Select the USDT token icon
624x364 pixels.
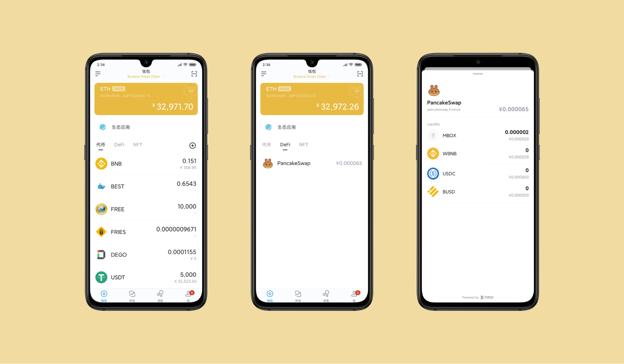[x=101, y=277]
